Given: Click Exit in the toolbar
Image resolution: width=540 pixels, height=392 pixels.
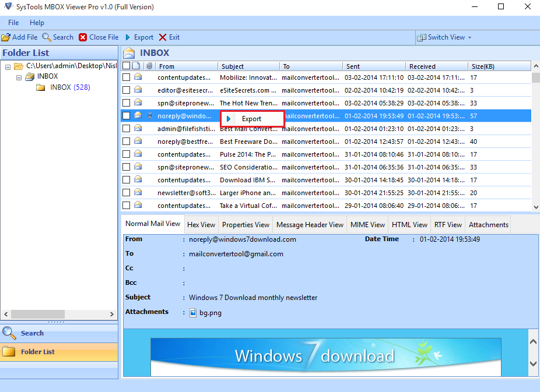Looking at the screenshot, I should pyautogui.click(x=169, y=37).
